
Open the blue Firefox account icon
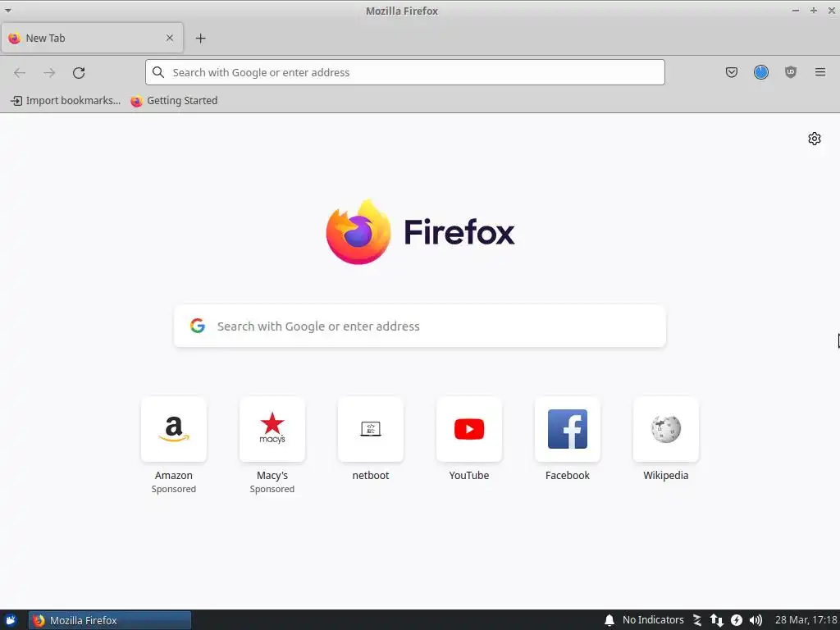click(x=760, y=72)
